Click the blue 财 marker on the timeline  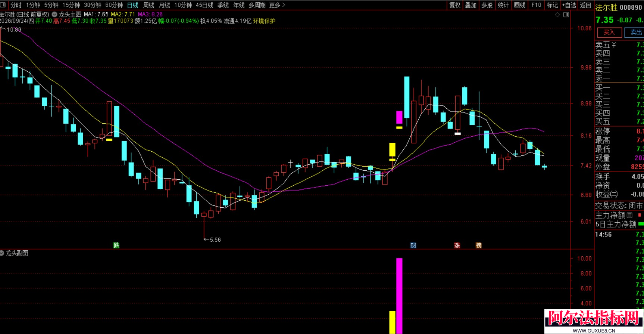(x=413, y=245)
